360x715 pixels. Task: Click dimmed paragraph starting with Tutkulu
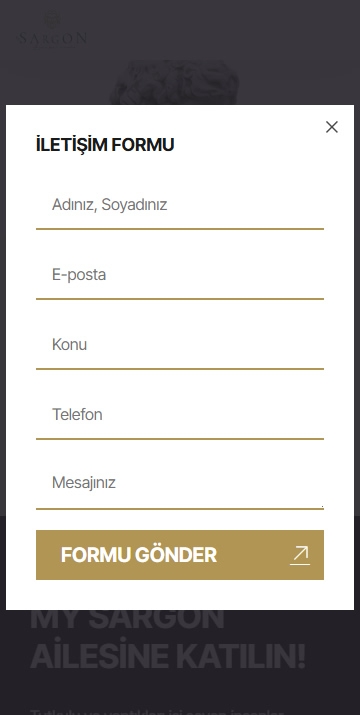click(x=157, y=711)
